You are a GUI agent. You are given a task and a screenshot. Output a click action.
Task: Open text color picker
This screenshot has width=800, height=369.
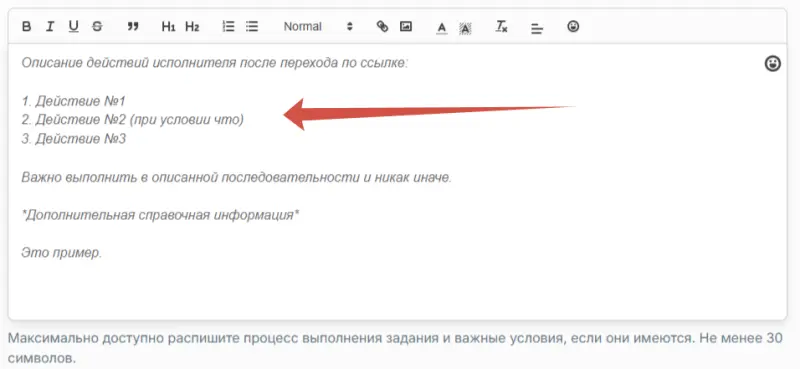[442, 27]
